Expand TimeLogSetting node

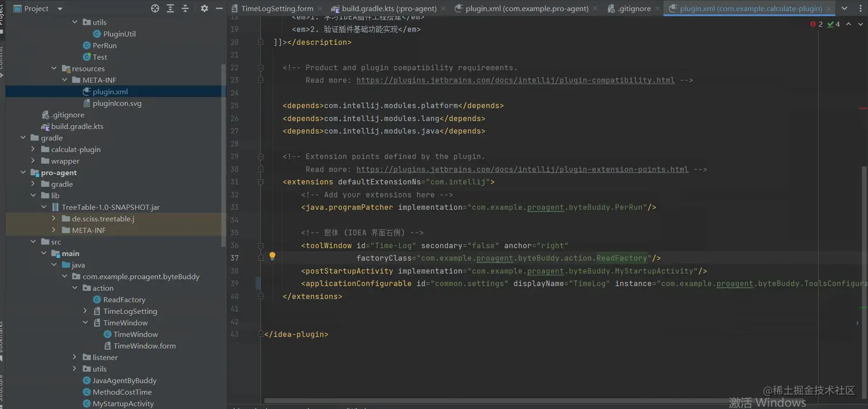tap(86, 311)
